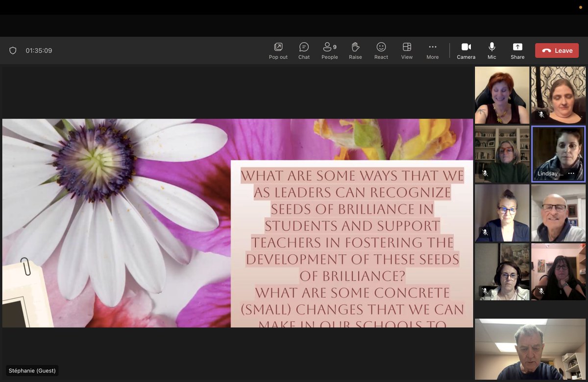This screenshot has width=588, height=382.
Task: Show the People participants list
Action: click(330, 50)
